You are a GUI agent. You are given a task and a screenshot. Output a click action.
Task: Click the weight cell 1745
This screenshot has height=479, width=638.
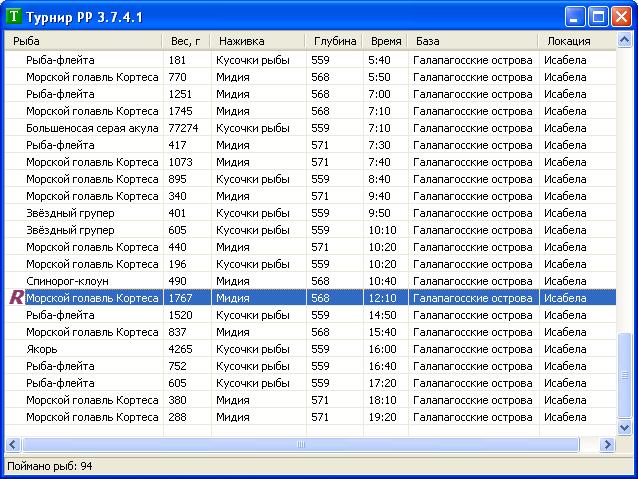(180, 111)
